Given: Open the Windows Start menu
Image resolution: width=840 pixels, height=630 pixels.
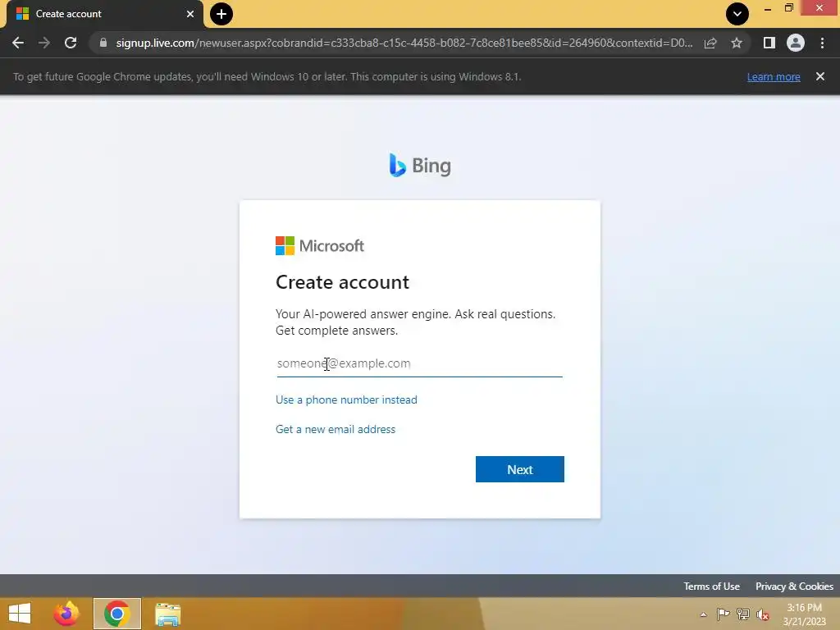Looking at the screenshot, I should coord(20,614).
